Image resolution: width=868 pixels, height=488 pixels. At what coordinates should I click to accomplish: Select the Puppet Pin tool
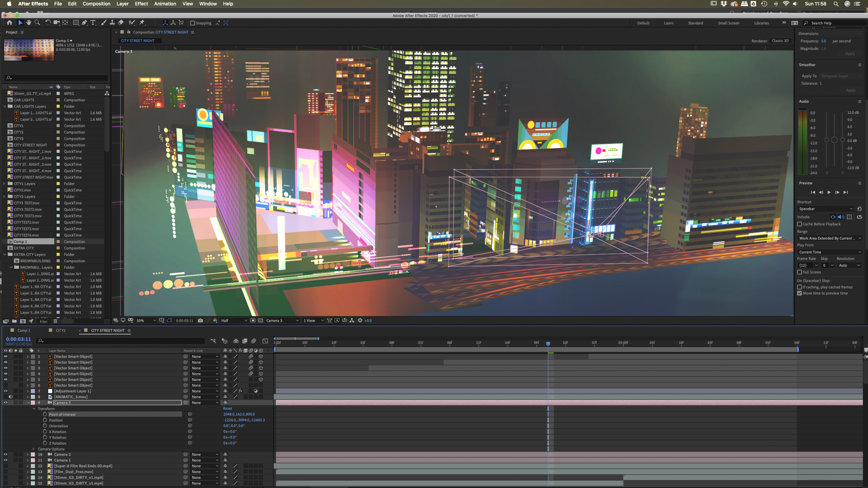pos(142,23)
